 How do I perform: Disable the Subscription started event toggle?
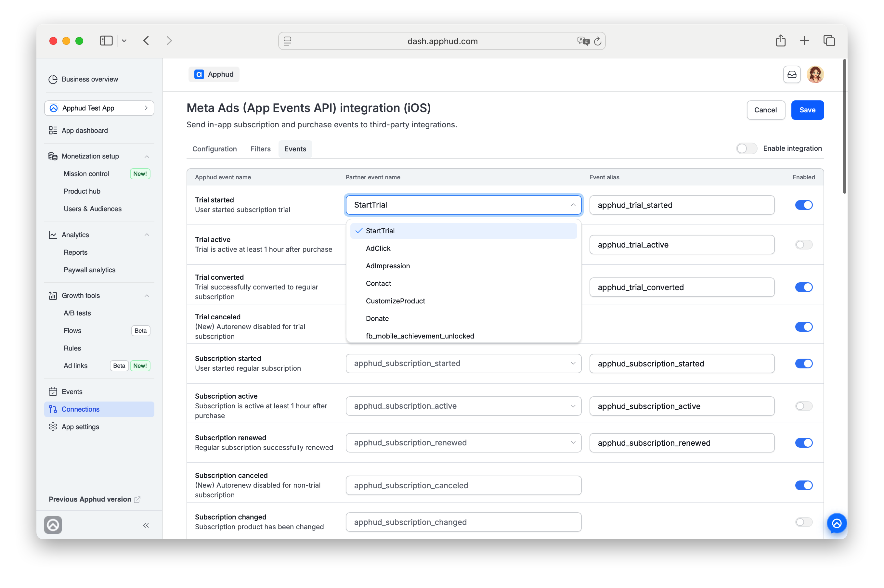(x=803, y=364)
